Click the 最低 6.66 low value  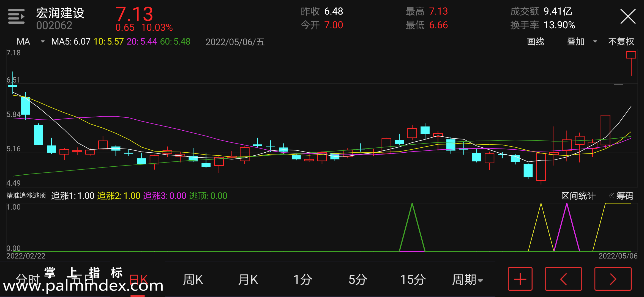pyautogui.click(x=427, y=25)
